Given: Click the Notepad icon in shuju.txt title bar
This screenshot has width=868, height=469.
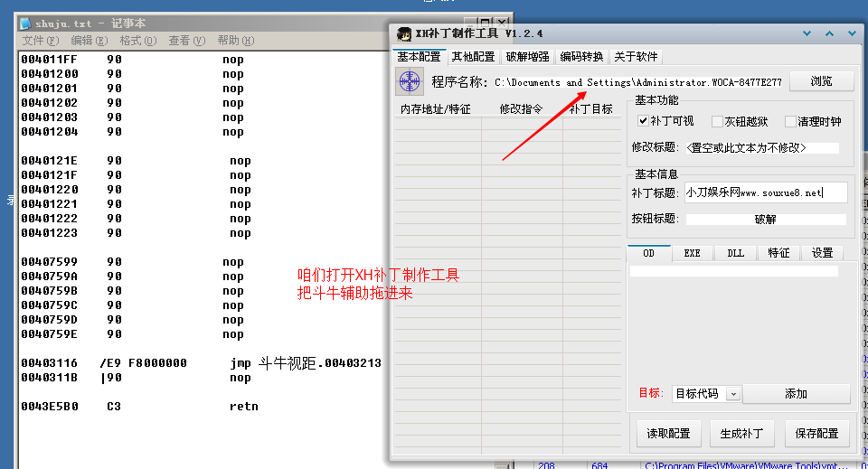Looking at the screenshot, I should (25, 23).
